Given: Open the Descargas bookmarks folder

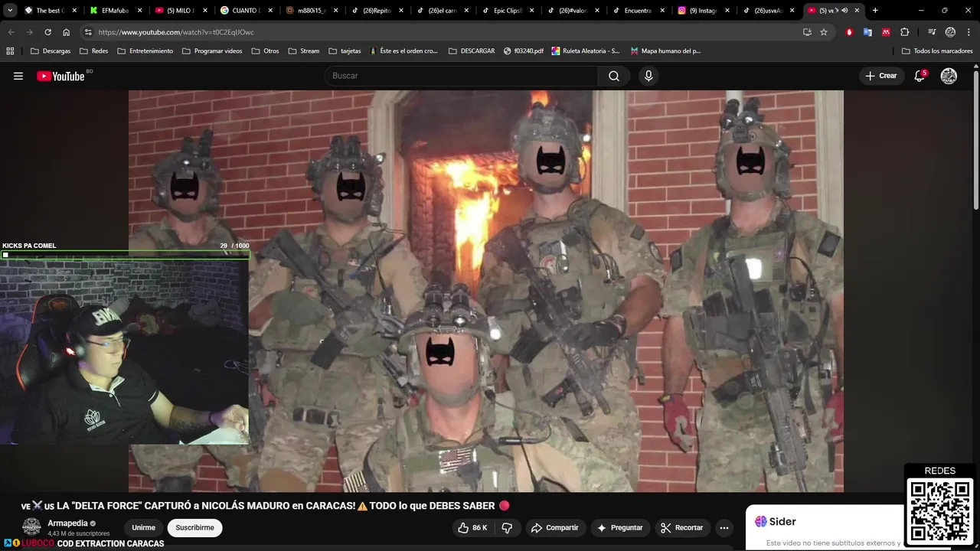Looking at the screenshot, I should click(x=51, y=51).
